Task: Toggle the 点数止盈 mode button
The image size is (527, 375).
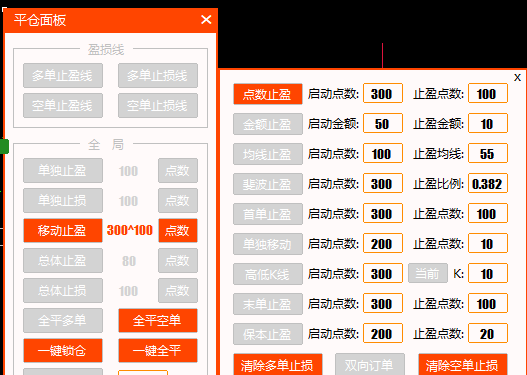Action: coord(268,94)
